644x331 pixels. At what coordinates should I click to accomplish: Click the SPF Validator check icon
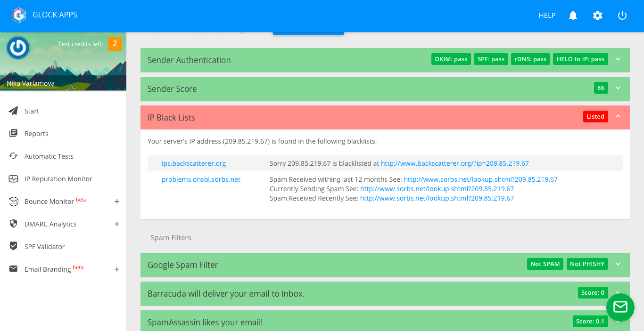pos(14,247)
